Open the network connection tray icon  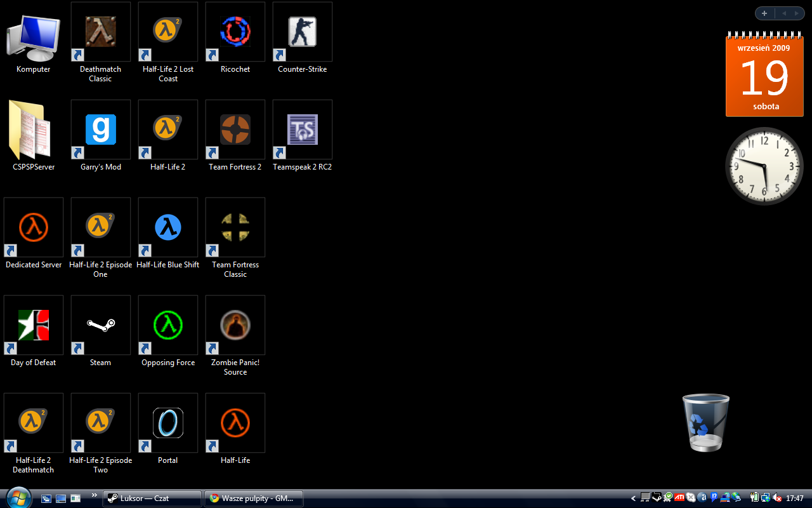point(766,498)
